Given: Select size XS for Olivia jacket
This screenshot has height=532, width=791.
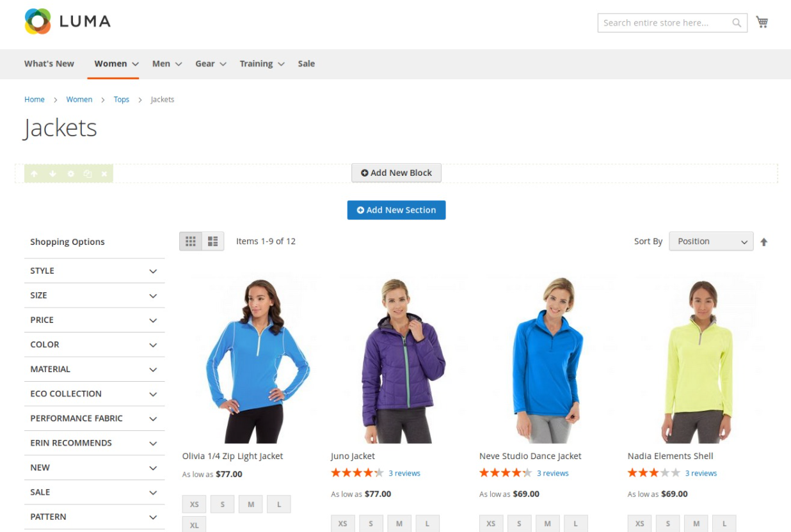Looking at the screenshot, I should (x=194, y=505).
